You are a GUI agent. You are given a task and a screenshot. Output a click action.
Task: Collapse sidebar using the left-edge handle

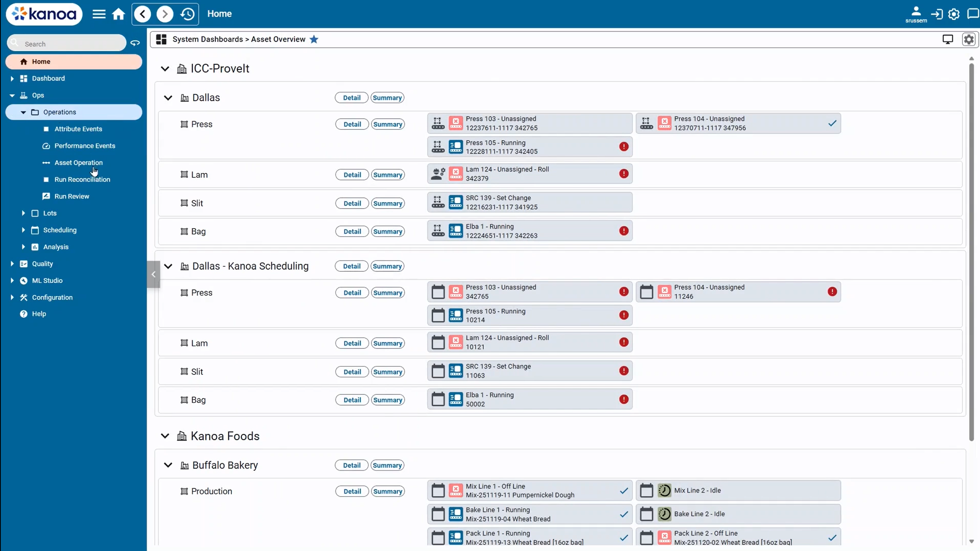(x=154, y=275)
